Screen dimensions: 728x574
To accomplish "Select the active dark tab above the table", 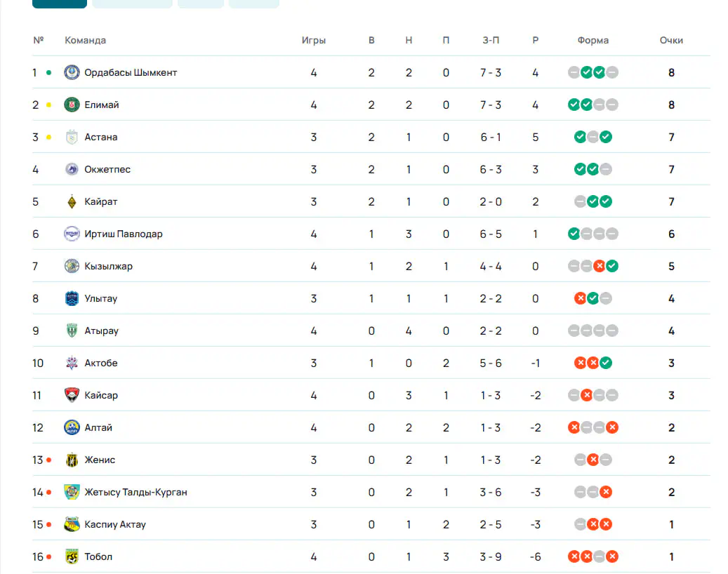I will pos(60,4).
